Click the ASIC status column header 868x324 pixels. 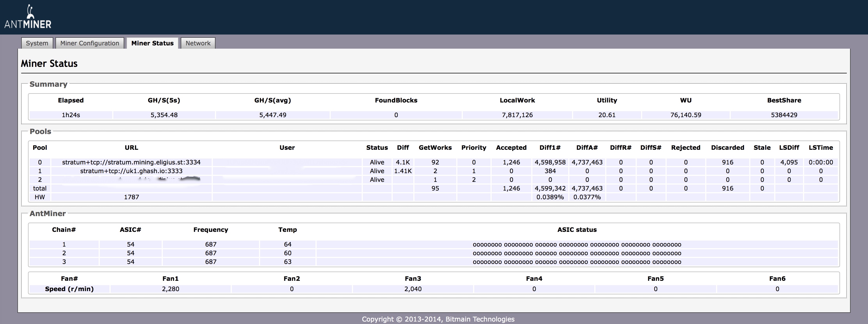(577, 230)
